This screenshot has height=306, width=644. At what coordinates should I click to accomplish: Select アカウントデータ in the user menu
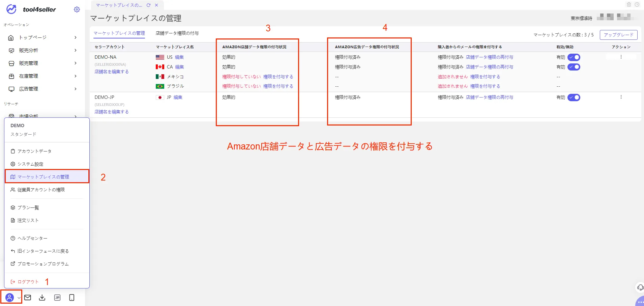47,151
